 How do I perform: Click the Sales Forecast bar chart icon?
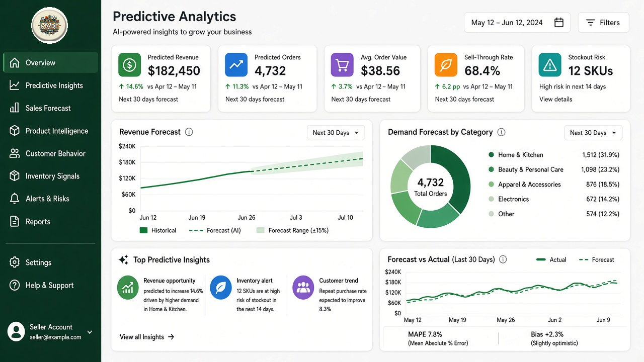point(15,108)
